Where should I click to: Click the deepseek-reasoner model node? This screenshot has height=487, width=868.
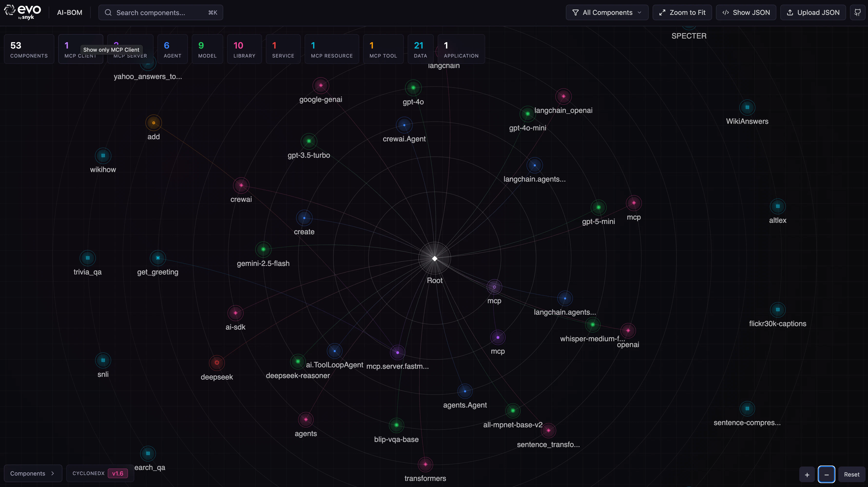click(298, 362)
